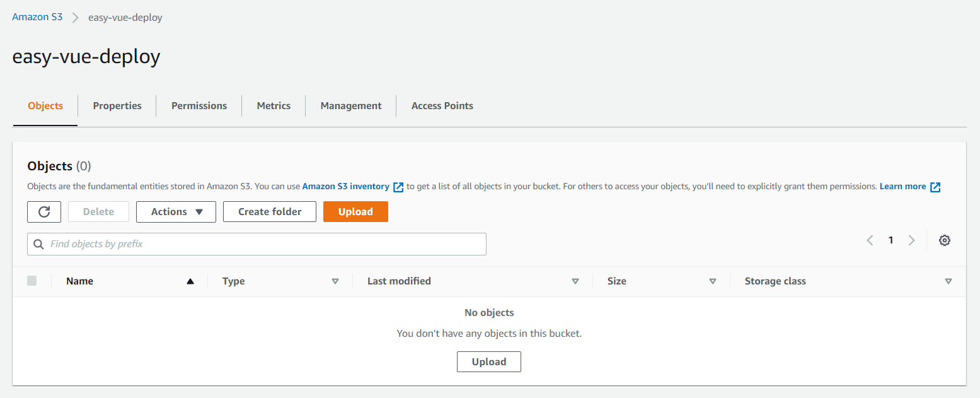Switch to the Permissions tab
This screenshot has height=398, width=980.
click(x=199, y=105)
